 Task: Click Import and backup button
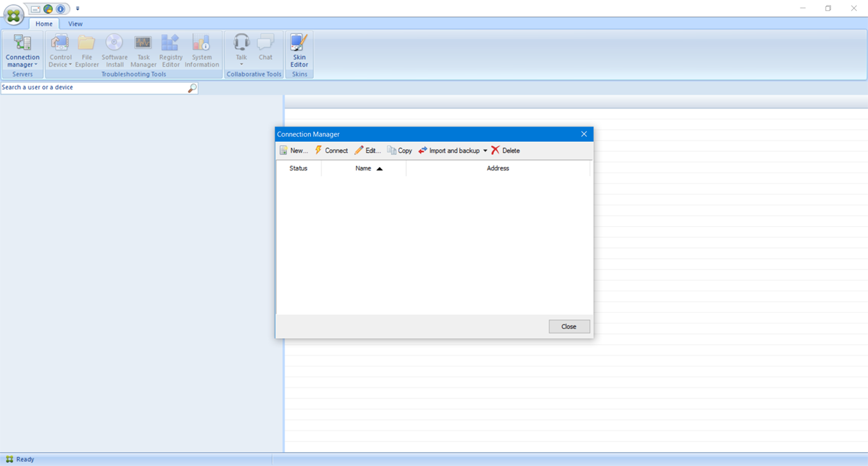coord(449,150)
